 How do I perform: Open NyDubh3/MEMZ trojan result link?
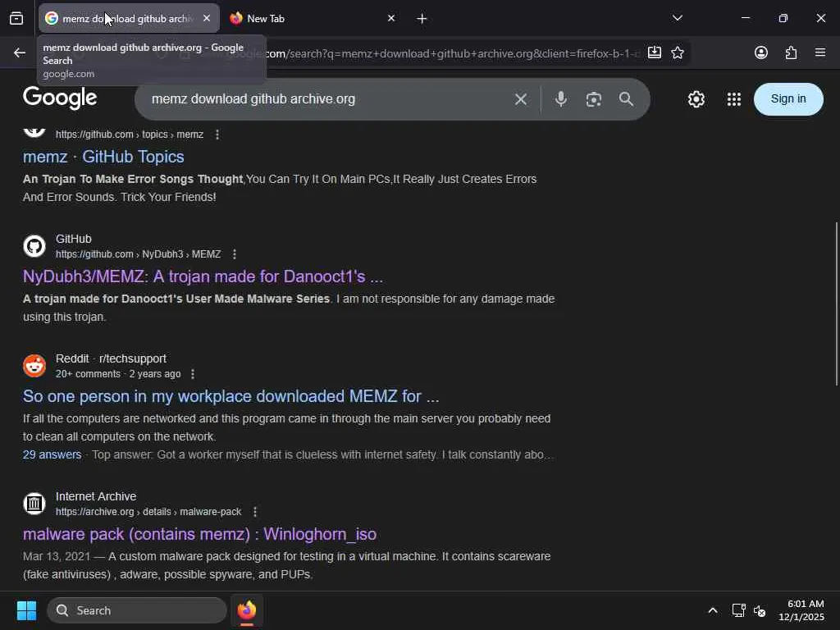pyautogui.click(x=203, y=276)
